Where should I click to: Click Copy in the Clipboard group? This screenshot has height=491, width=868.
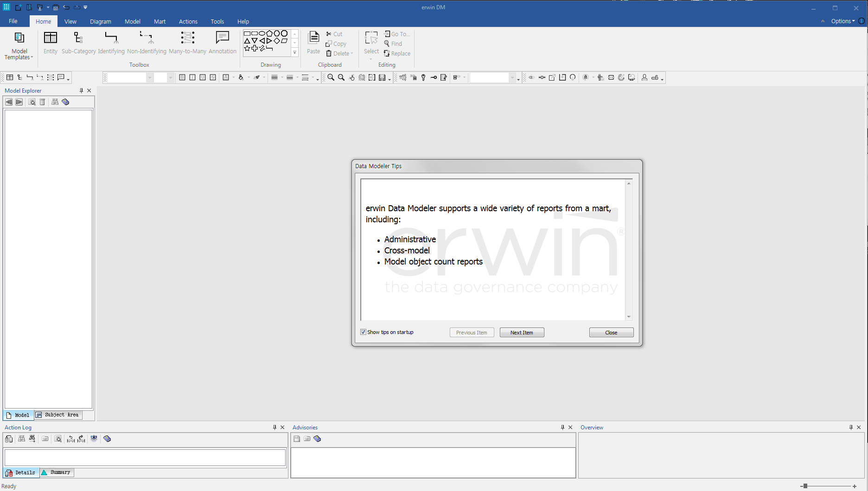(x=336, y=44)
